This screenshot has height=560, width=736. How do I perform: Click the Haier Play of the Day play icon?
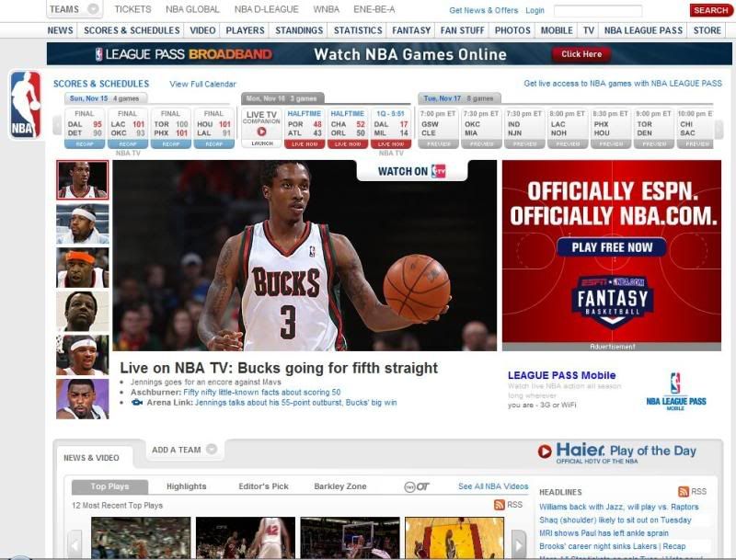(545, 451)
